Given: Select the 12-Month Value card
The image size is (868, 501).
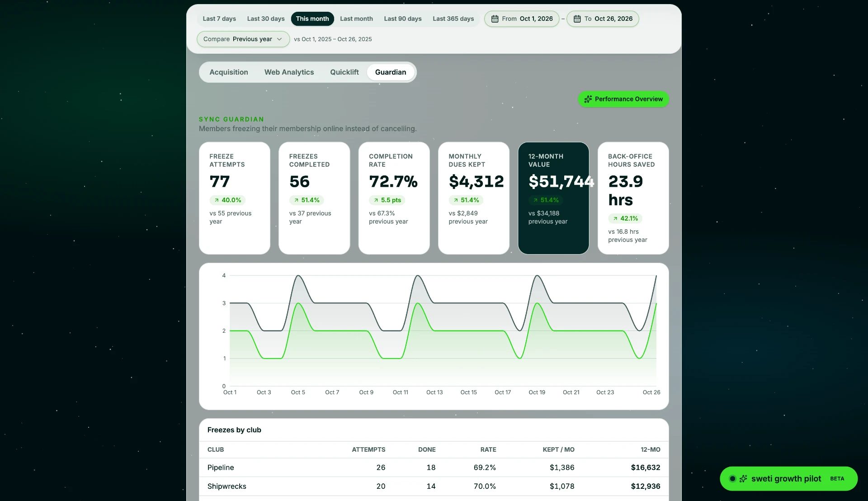Looking at the screenshot, I should [x=553, y=198].
